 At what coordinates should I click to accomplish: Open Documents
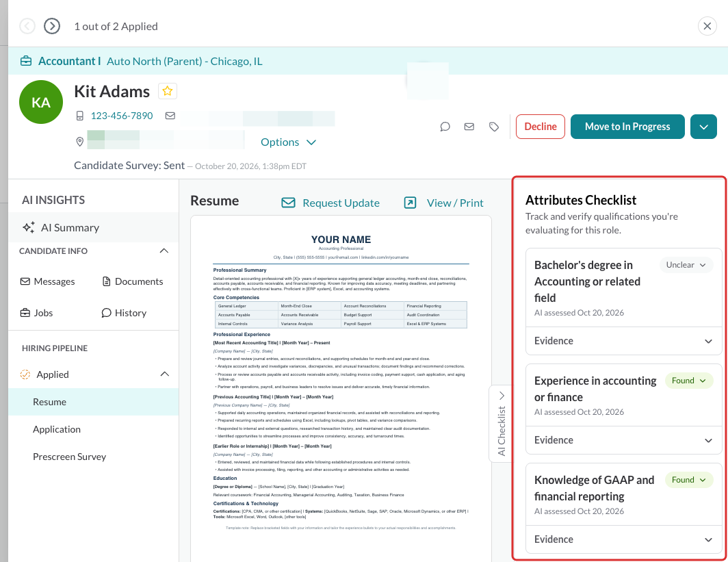[132, 281]
